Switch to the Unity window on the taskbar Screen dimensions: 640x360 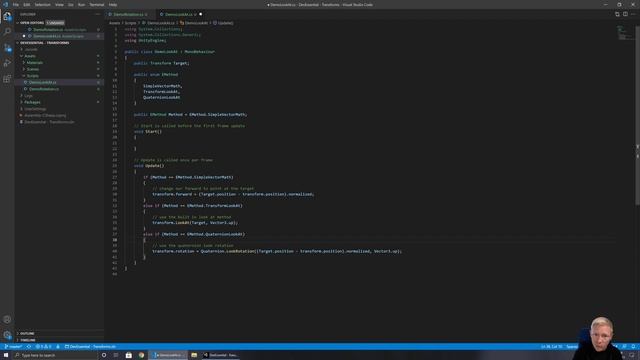click(220, 355)
